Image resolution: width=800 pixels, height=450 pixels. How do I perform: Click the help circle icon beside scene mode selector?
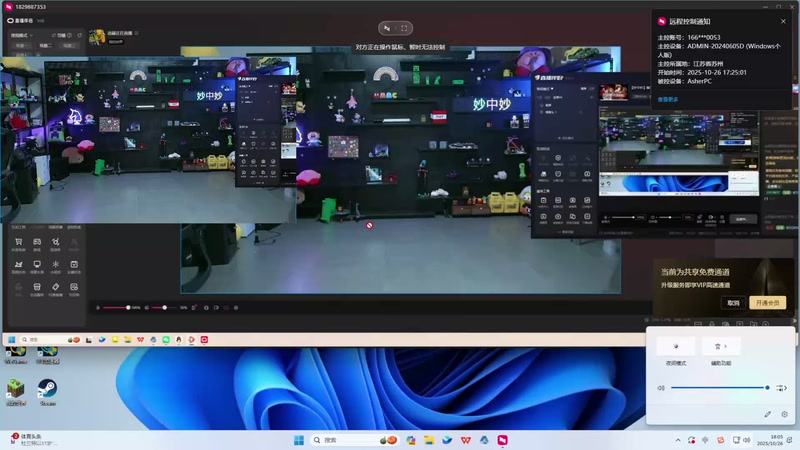pos(70,35)
